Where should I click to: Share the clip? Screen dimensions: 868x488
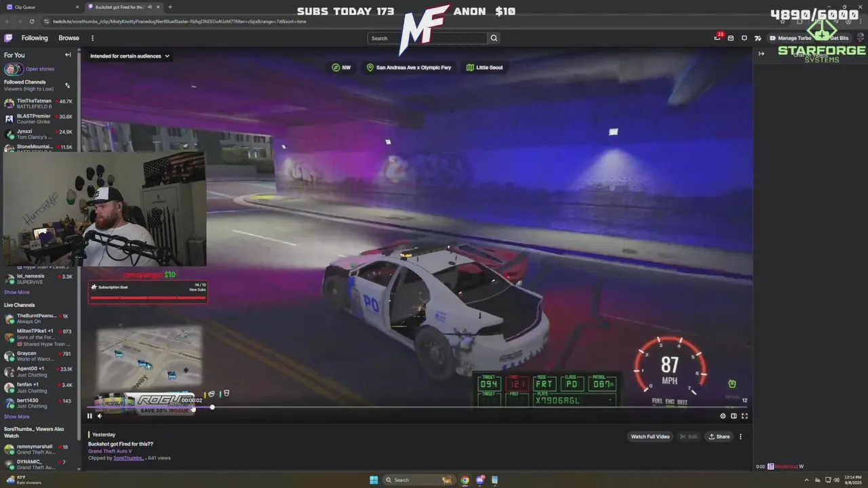[719, 436]
